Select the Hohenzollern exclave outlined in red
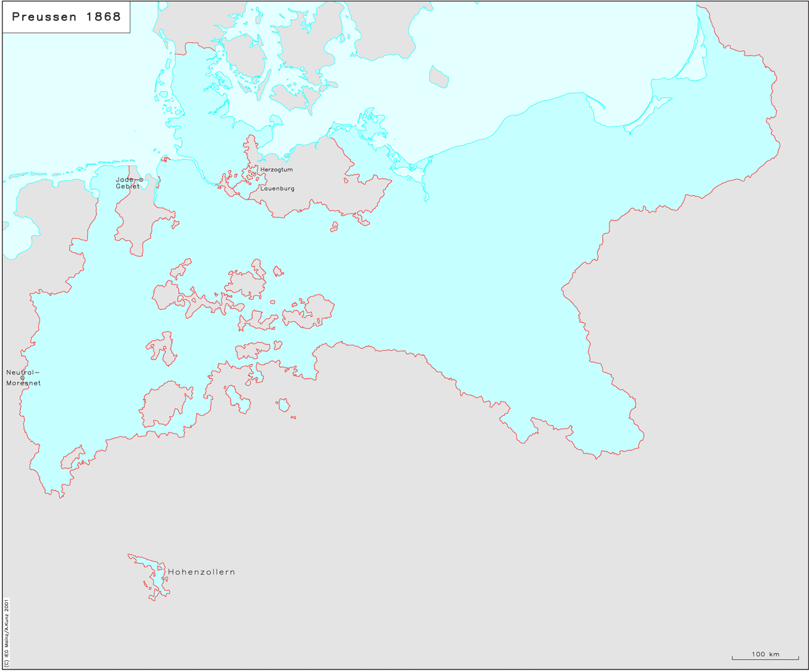 [150, 573]
